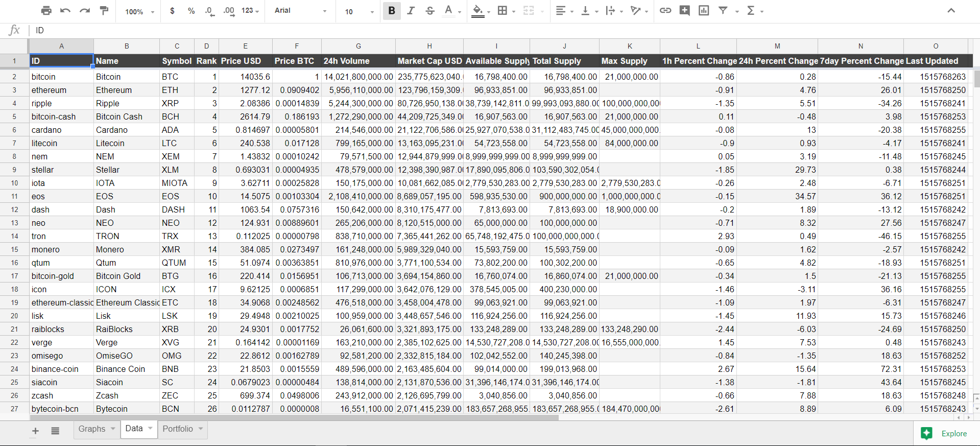Screen dimensions: 980x446
Task: Open more number formats 123 dropdown
Action: click(x=250, y=11)
